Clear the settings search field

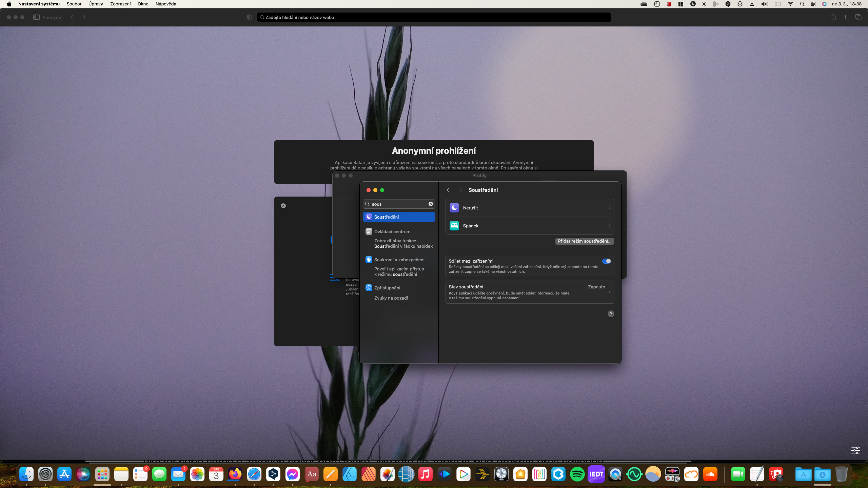click(431, 204)
